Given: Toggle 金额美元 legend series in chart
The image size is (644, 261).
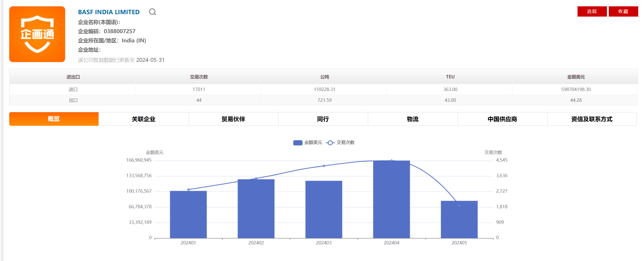Looking at the screenshot, I should pyautogui.click(x=307, y=143).
